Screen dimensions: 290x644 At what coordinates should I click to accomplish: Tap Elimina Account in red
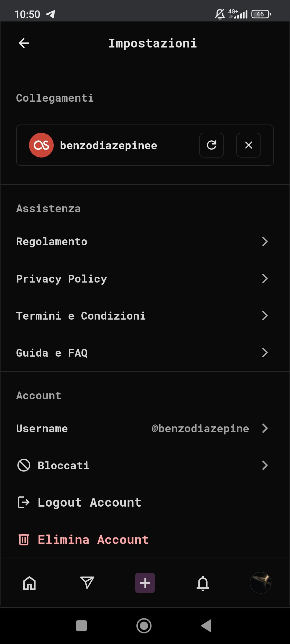93,540
